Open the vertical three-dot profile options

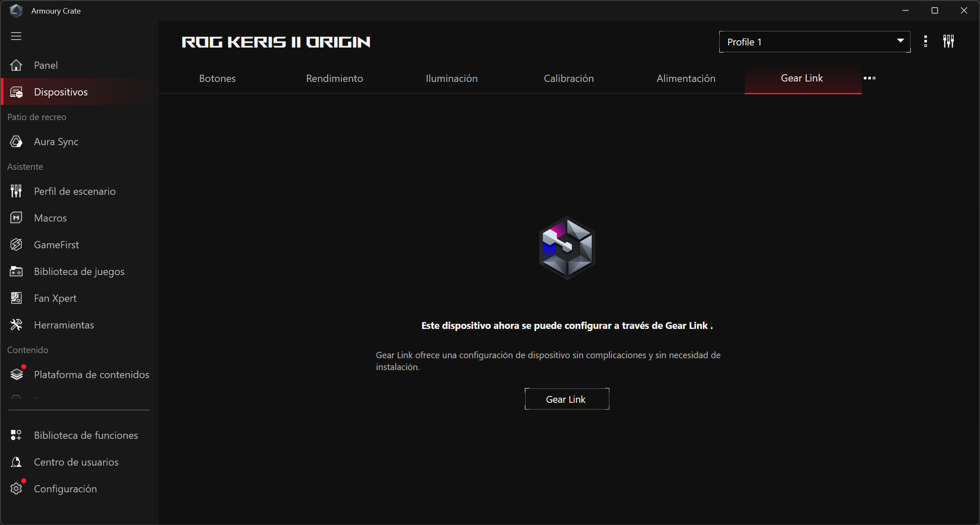tap(926, 42)
